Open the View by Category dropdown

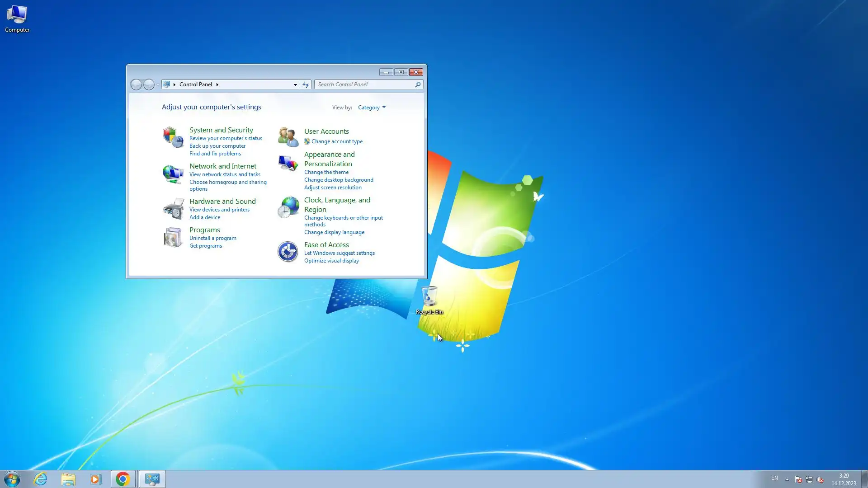372,108
